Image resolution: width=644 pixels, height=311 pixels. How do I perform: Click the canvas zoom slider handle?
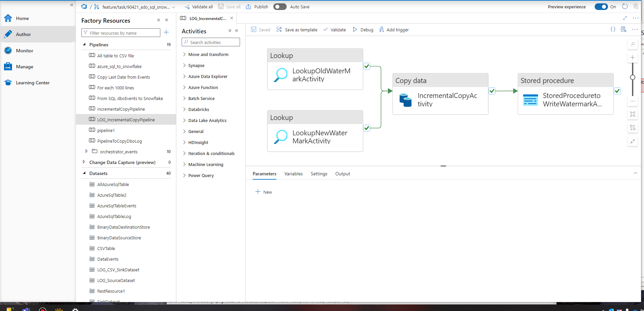(x=632, y=77)
